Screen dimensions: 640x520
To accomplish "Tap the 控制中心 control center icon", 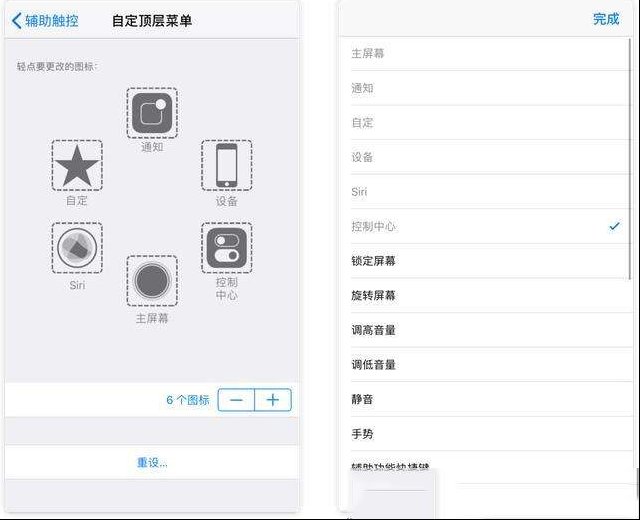I will [x=227, y=248].
